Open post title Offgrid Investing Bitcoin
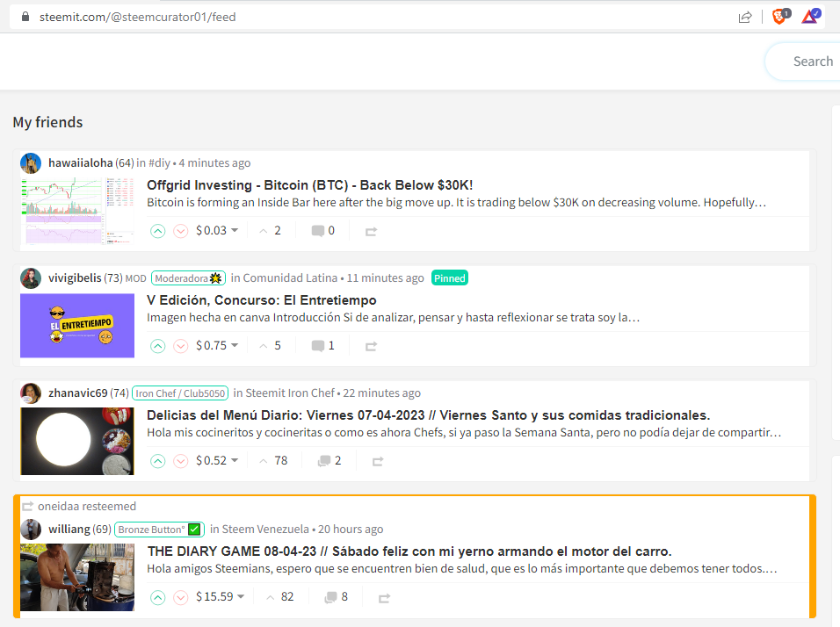Screen dimensions: 840x627 (x=309, y=185)
